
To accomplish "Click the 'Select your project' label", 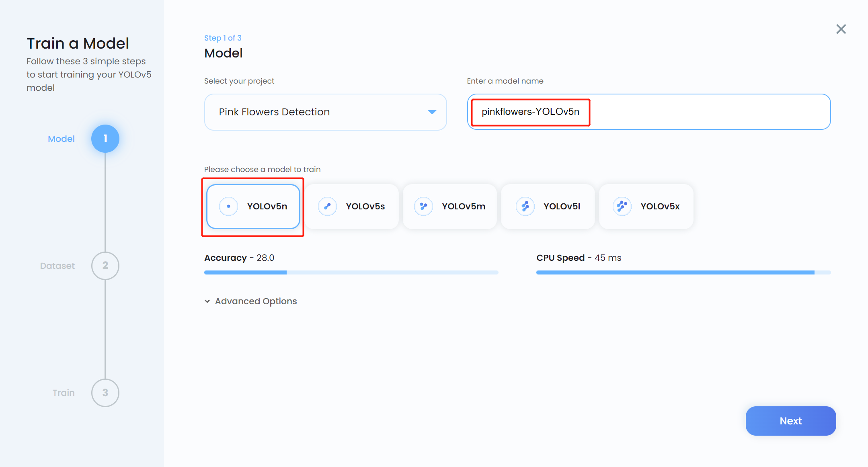I will (x=239, y=81).
